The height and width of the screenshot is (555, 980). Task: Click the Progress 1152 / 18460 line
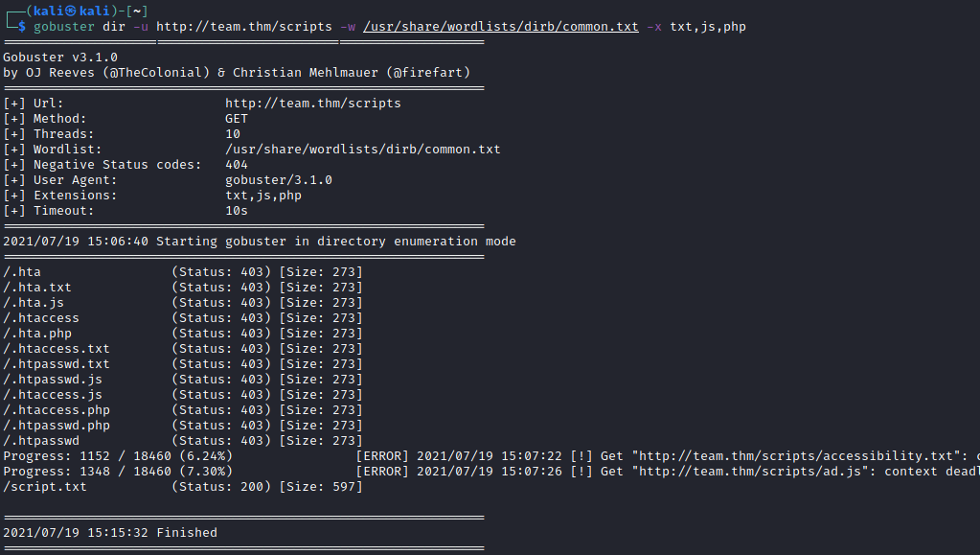(x=118, y=456)
